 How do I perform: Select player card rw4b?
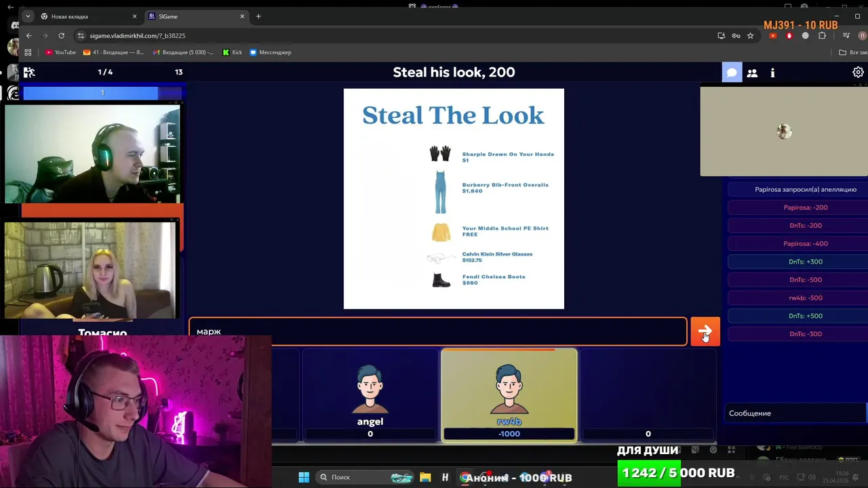509,395
